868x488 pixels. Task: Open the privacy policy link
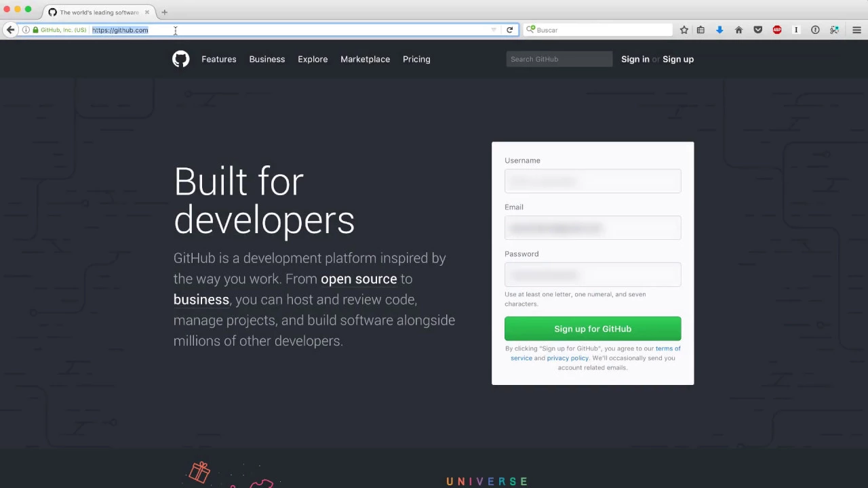click(568, 358)
